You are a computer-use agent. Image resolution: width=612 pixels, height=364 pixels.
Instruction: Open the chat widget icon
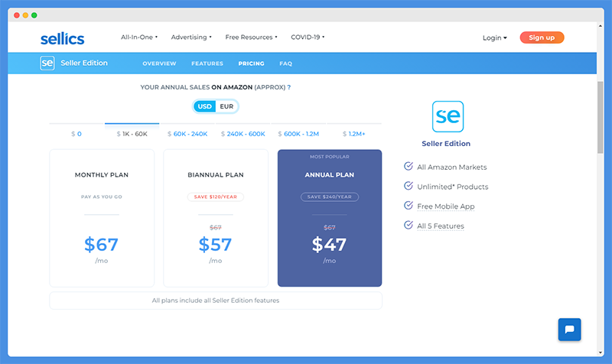coord(569,330)
